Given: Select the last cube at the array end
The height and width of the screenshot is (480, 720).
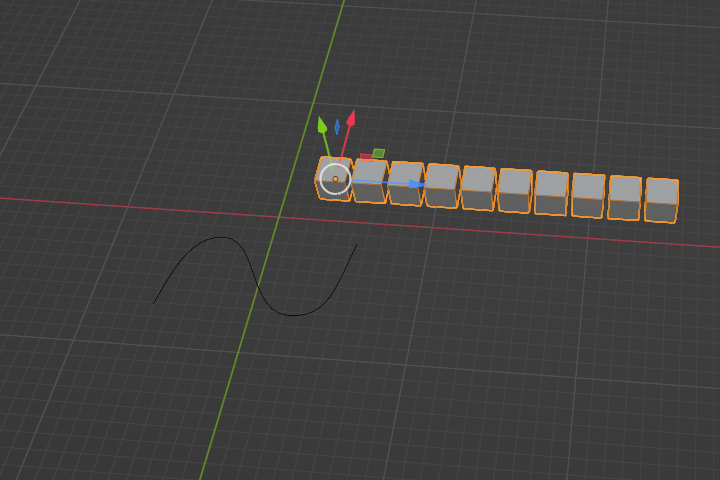Looking at the screenshot, I should tap(662, 201).
